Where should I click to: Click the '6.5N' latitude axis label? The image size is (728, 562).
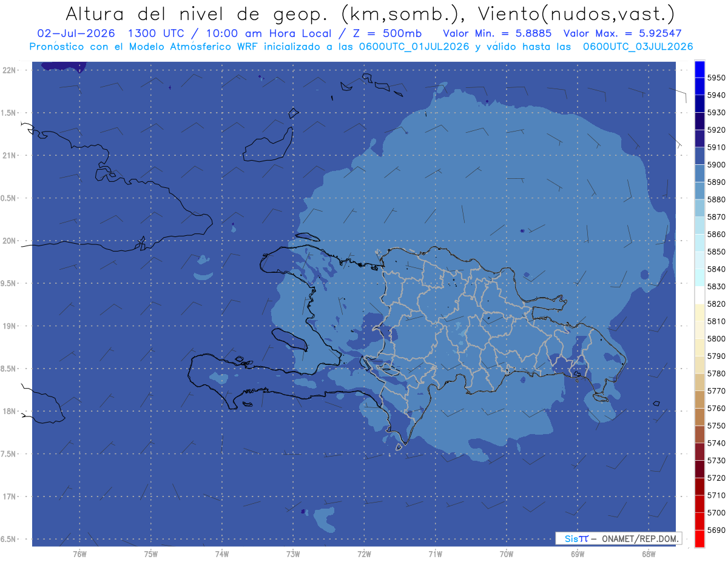(x=8, y=539)
